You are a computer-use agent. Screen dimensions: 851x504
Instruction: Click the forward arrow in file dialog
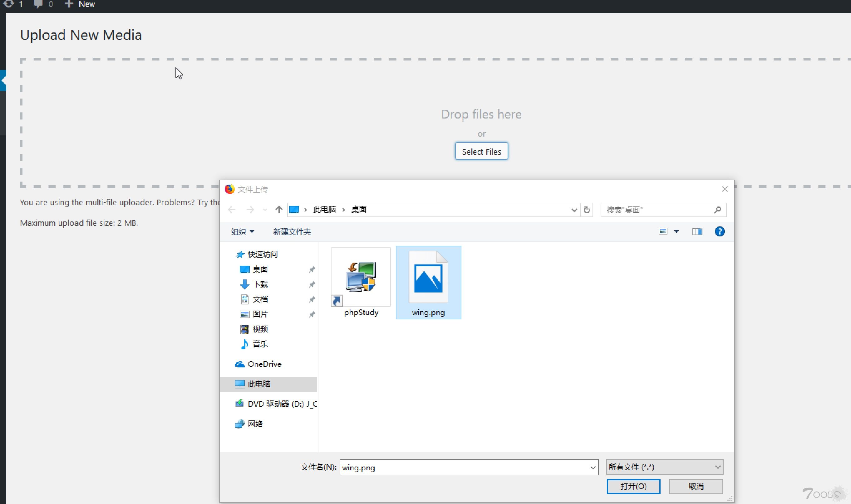coord(250,210)
